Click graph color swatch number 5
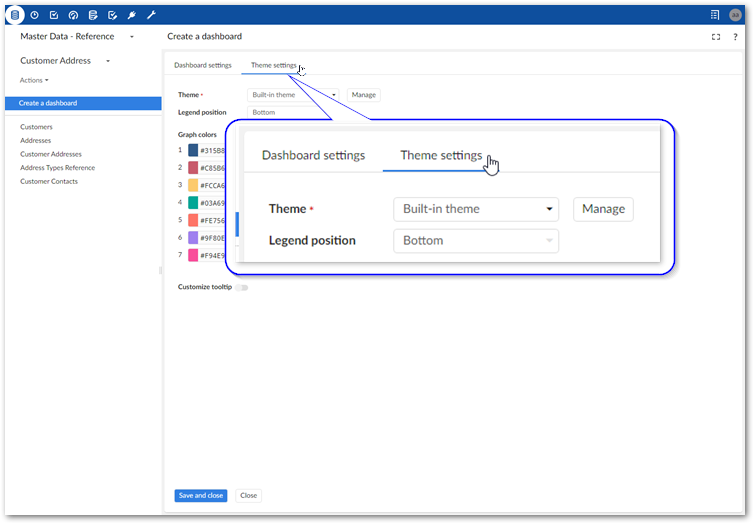754x524 pixels. (193, 220)
